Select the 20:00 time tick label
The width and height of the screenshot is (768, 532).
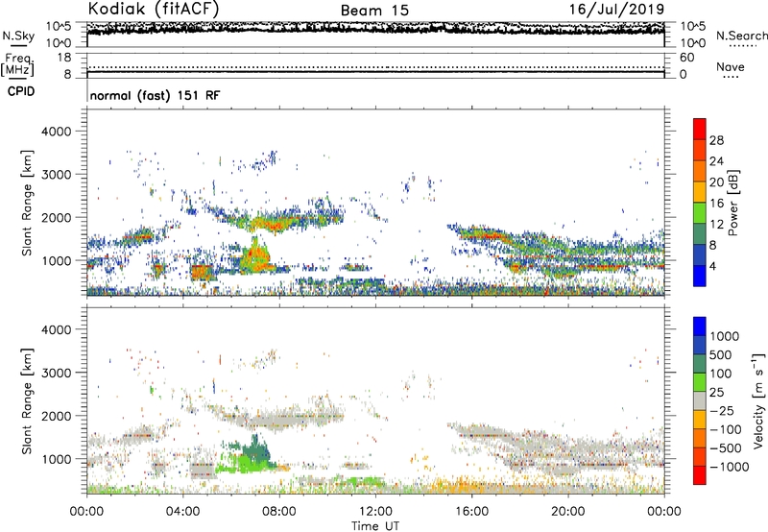568,512
